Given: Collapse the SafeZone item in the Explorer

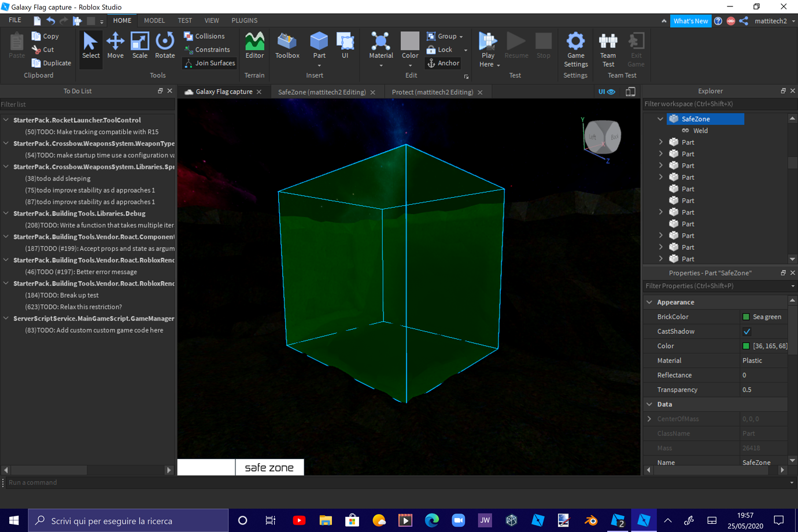Looking at the screenshot, I should tap(660, 119).
